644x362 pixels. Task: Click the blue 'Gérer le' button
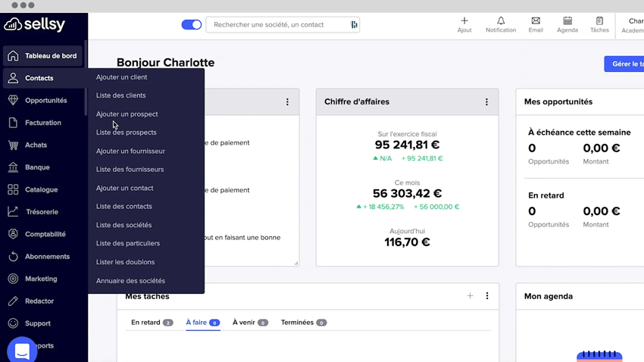pyautogui.click(x=624, y=64)
